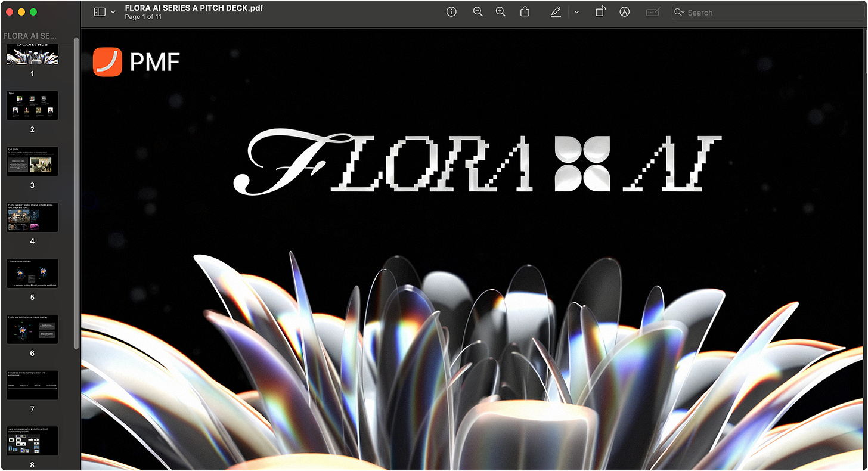The height and width of the screenshot is (471, 868).
Task: Click the document title FLORA AI SERIES A PITCH DECK.pdf
Action: (194, 8)
